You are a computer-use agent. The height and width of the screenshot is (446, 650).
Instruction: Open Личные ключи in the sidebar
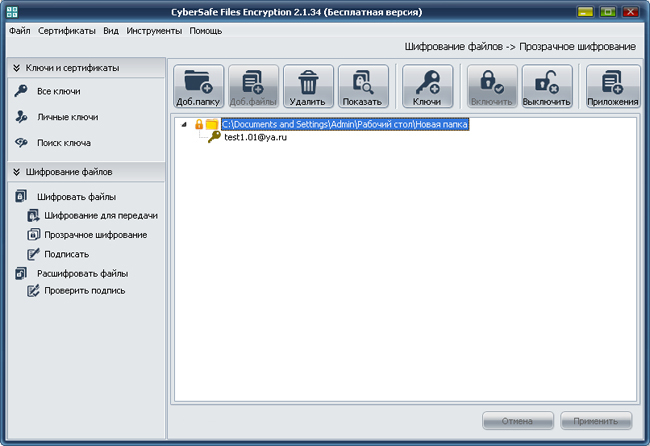tap(68, 117)
